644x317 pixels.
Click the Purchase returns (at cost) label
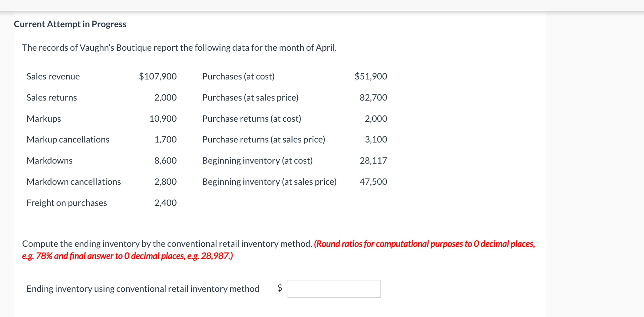252,118
